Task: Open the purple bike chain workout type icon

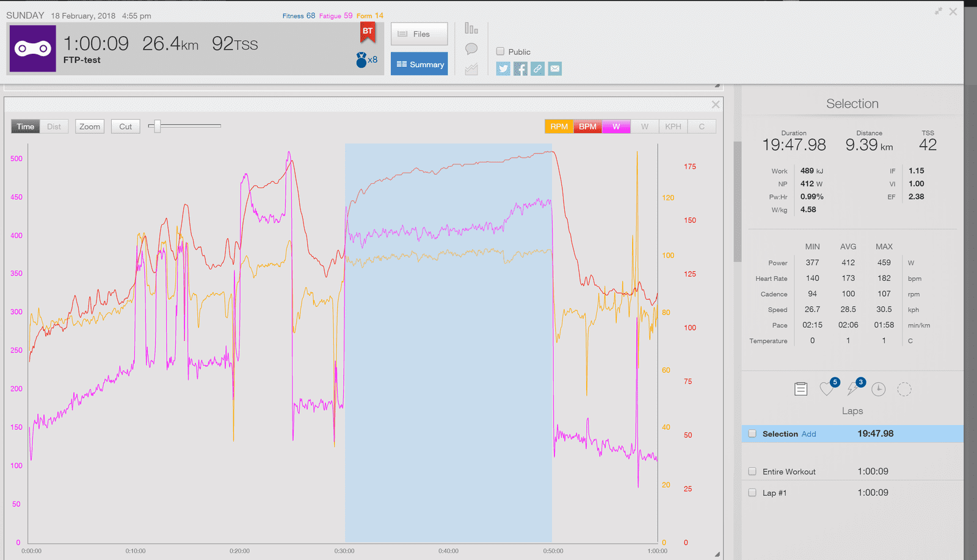Action: coord(33,49)
